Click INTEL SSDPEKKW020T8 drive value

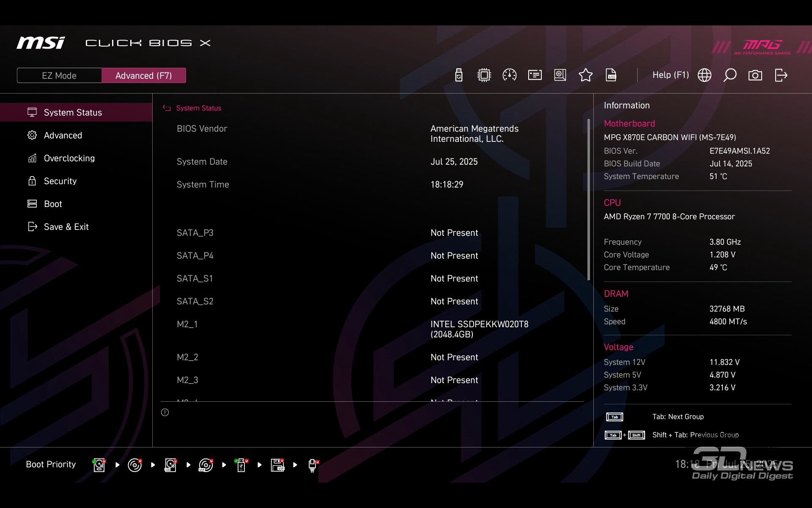pyautogui.click(x=480, y=329)
